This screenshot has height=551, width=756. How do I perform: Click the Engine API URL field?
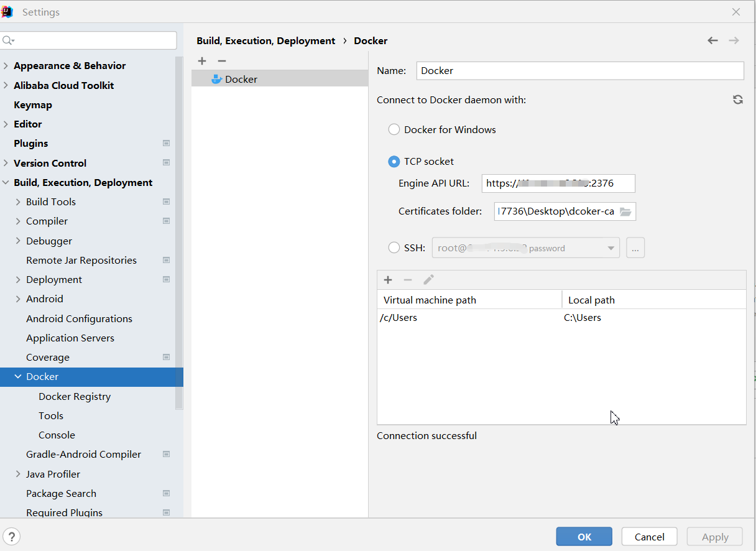click(558, 183)
